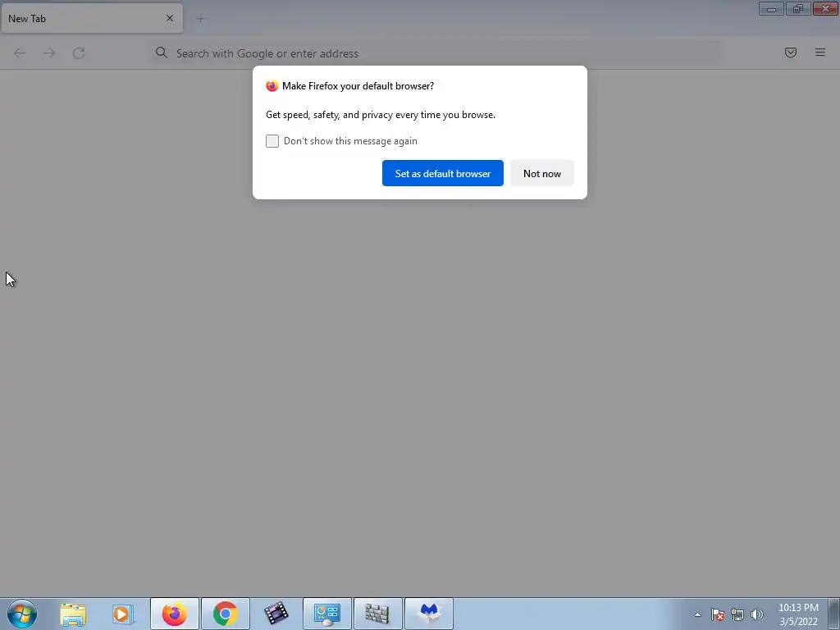Dismiss the dialog with Not now

tap(541, 173)
